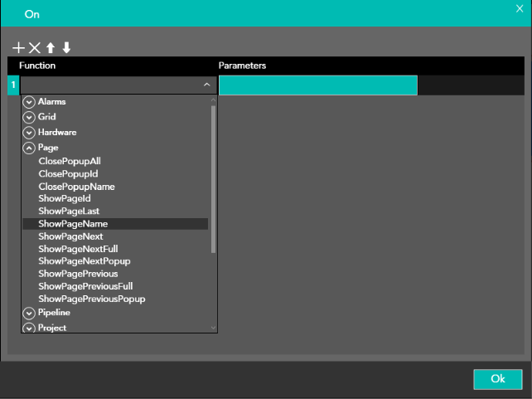Viewport: 532px width, 399px height.
Task: Expand the Grid category
Action: 29,117
